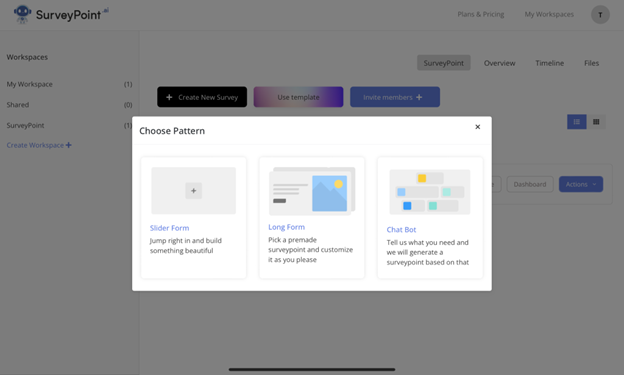Select the Slider Form pattern link

tap(169, 228)
